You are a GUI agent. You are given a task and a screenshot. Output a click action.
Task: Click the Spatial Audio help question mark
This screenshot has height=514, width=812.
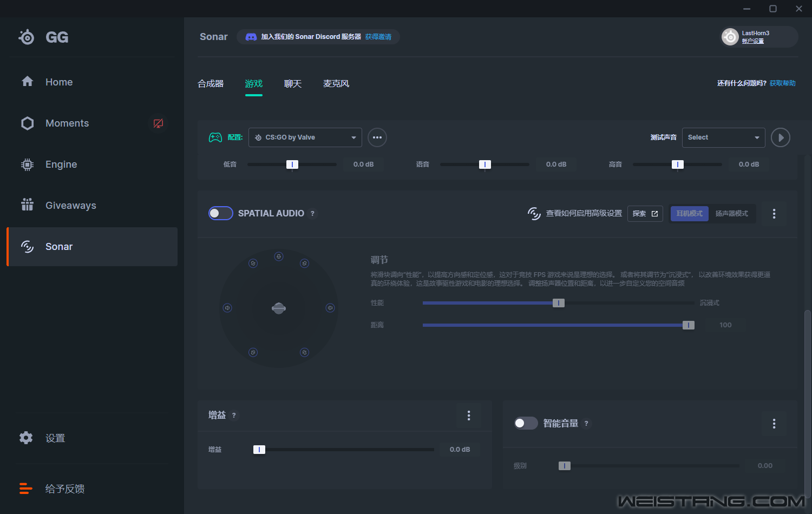[x=312, y=214]
